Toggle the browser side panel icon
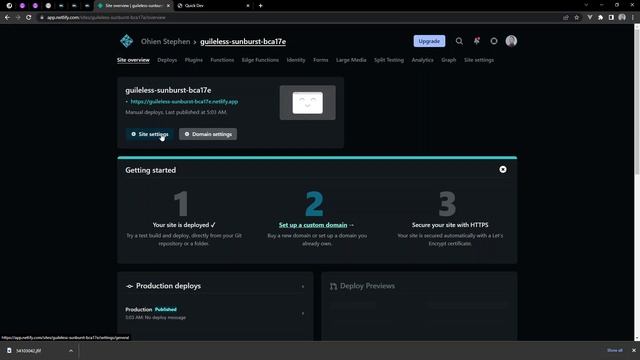Screen dimensions: 640x360 click(x=611, y=18)
